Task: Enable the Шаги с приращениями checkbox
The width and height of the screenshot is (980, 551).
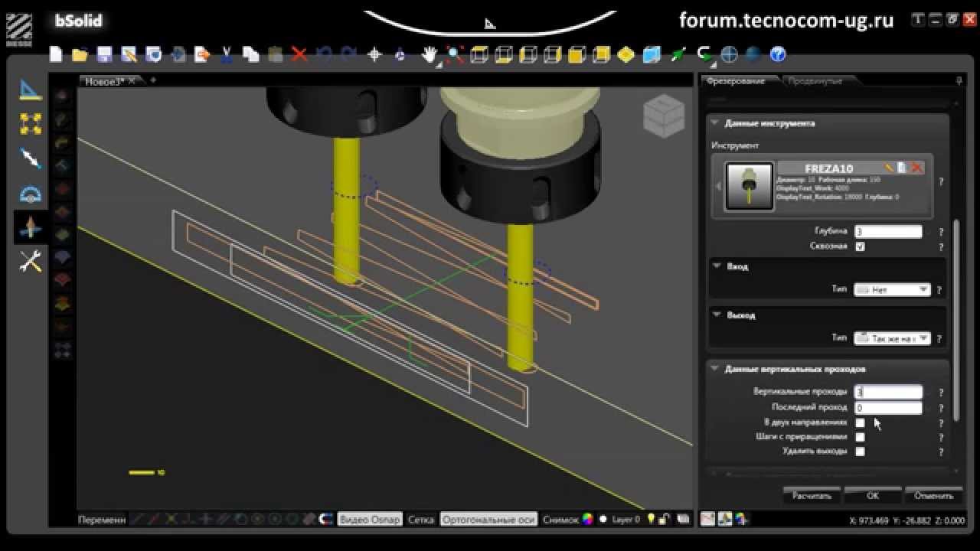Action: (x=860, y=437)
